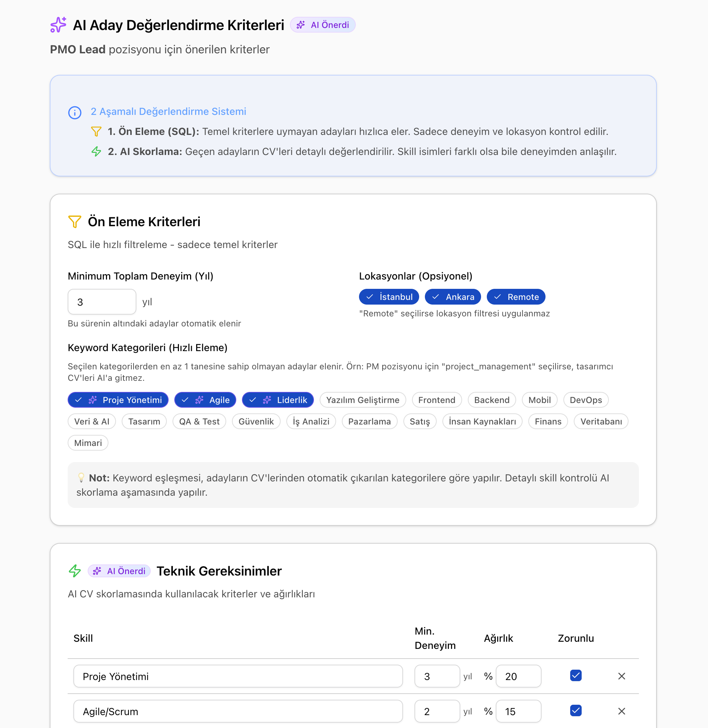
Task: Click the green lightning icon by Teknik Gereksinimler
Action: click(x=75, y=571)
